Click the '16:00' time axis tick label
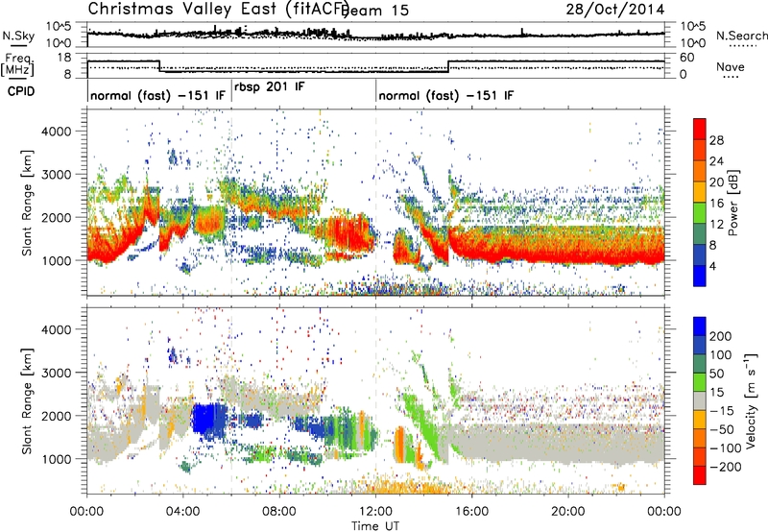 coord(471,512)
